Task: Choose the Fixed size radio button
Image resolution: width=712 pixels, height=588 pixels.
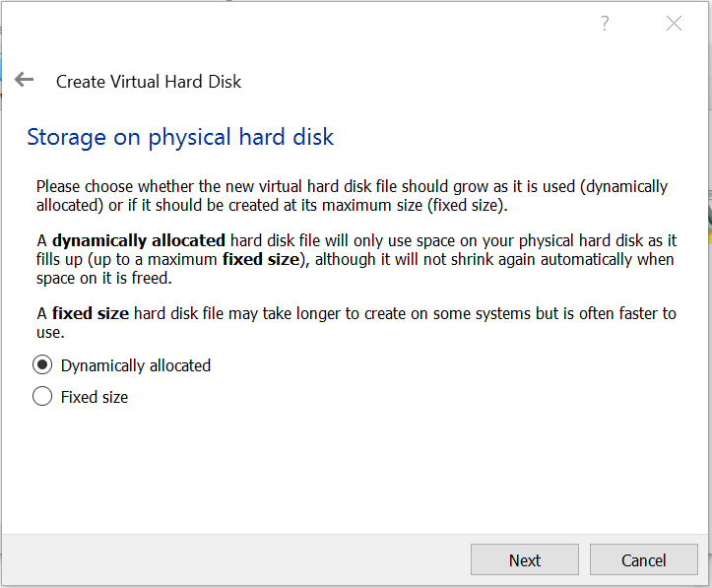Action: pyautogui.click(x=42, y=397)
